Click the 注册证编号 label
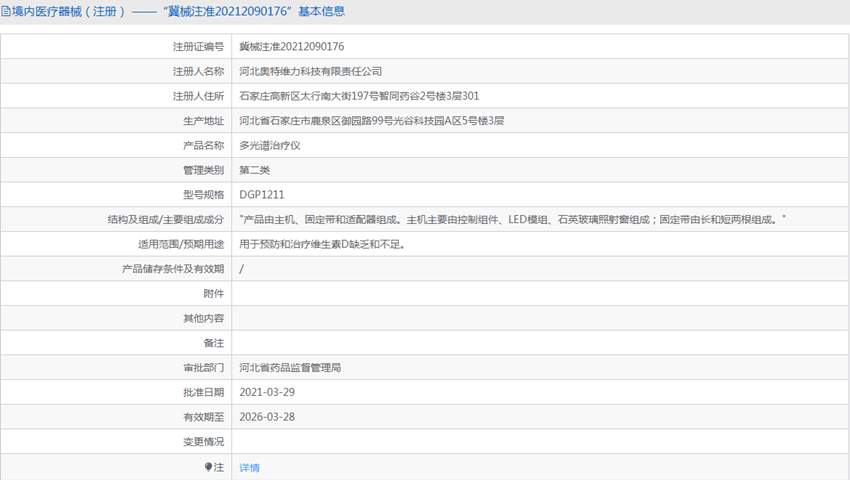Screen dimensions: 850x480 click(198, 47)
